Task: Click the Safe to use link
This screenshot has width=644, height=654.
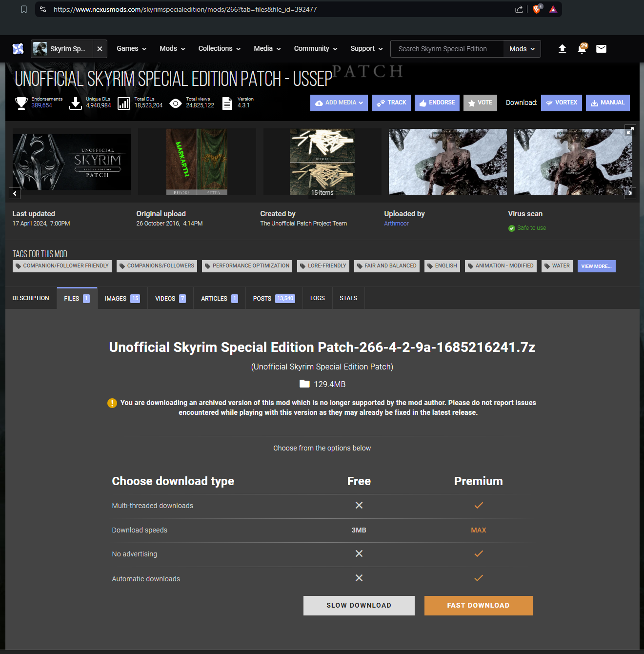Action: pyautogui.click(x=531, y=228)
